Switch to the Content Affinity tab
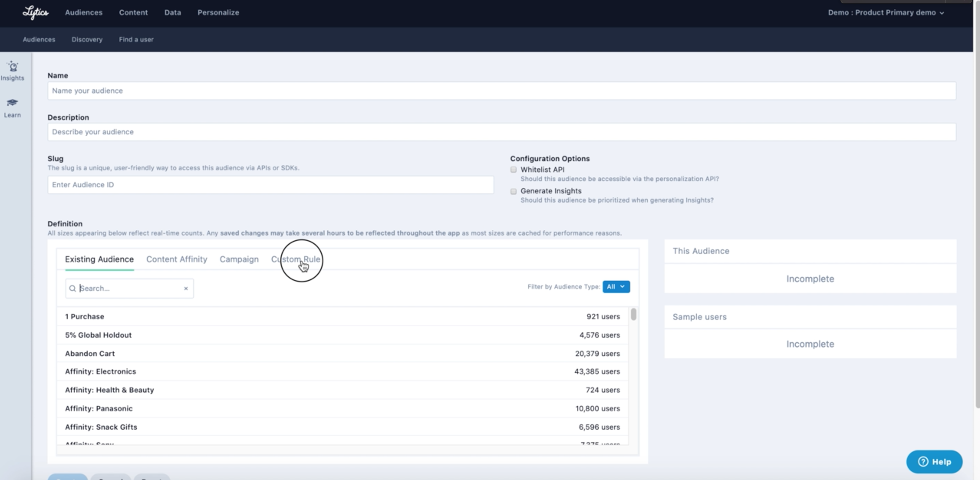The width and height of the screenshot is (980, 480). tap(176, 259)
